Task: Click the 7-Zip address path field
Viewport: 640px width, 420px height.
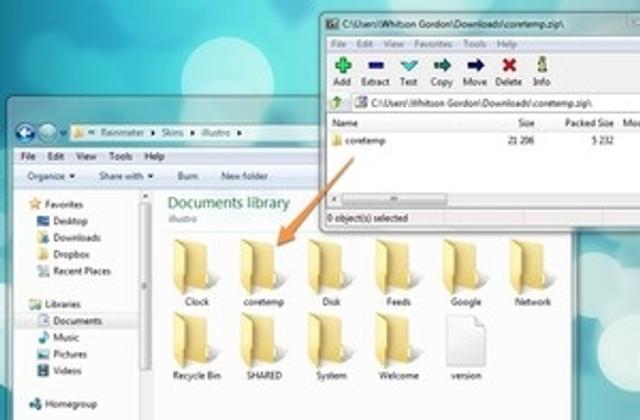Action: (496, 103)
